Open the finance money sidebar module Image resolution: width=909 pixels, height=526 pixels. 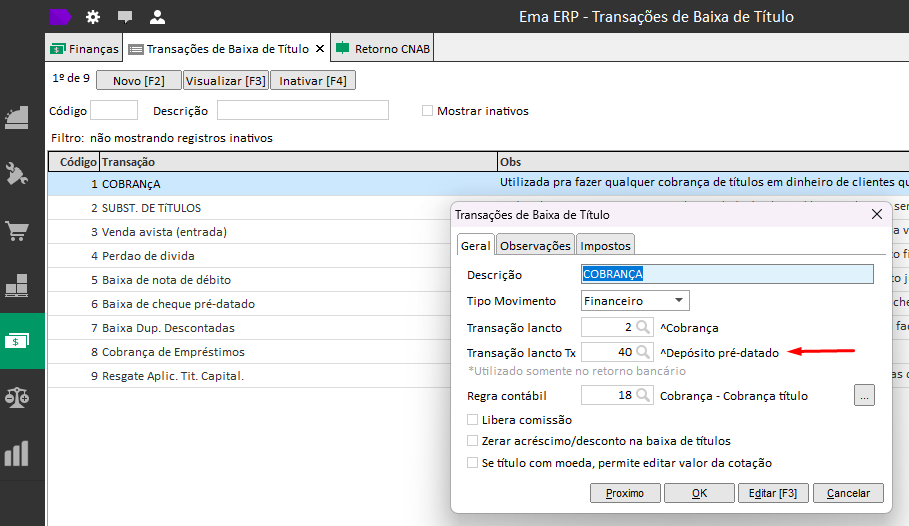coord(16,341)
